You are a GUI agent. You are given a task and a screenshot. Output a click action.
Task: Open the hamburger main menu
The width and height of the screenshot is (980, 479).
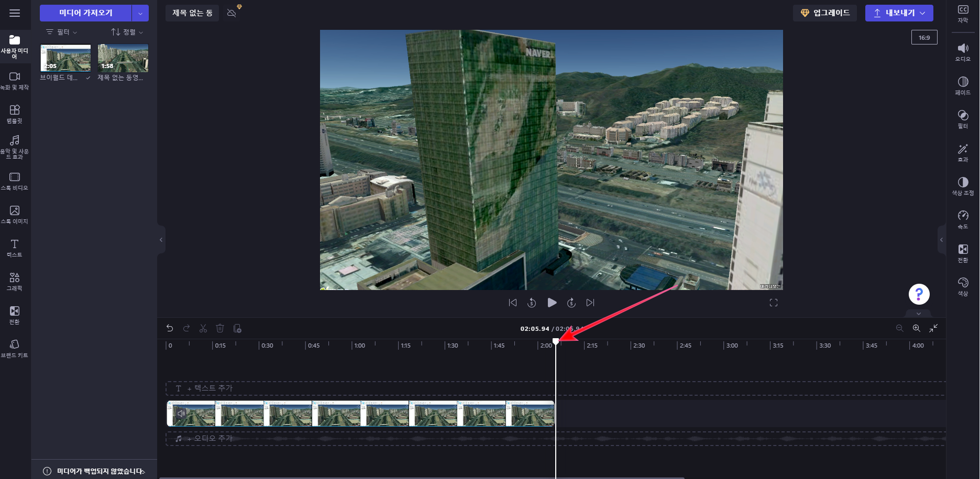(15, 13)
